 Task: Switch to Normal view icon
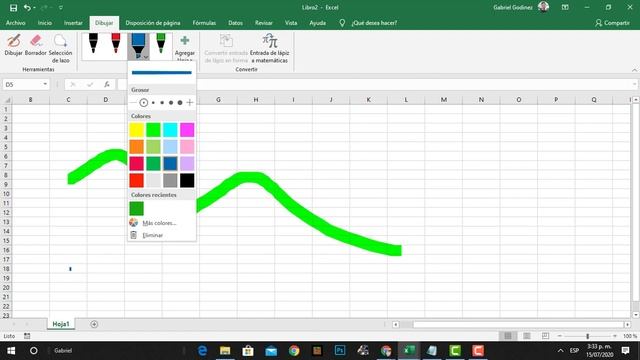coord(508,336)
